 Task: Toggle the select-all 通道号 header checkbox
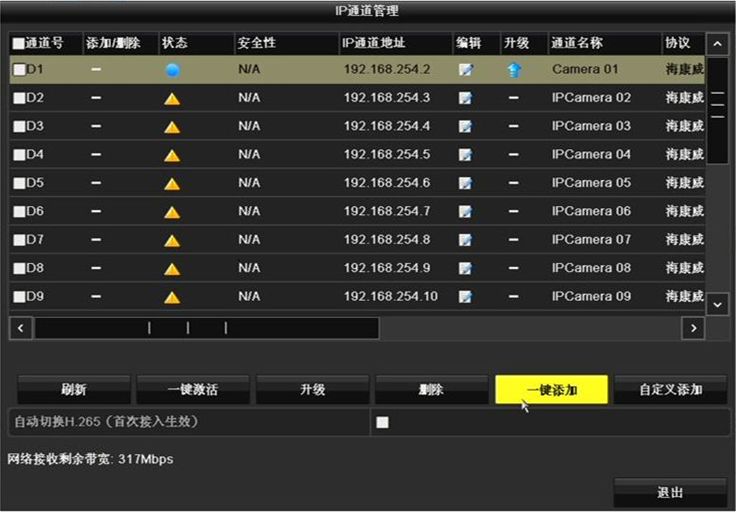[18, 44]
